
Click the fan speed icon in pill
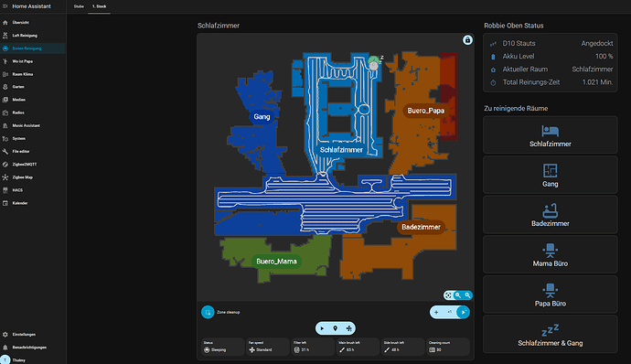(x=349, y=328)
